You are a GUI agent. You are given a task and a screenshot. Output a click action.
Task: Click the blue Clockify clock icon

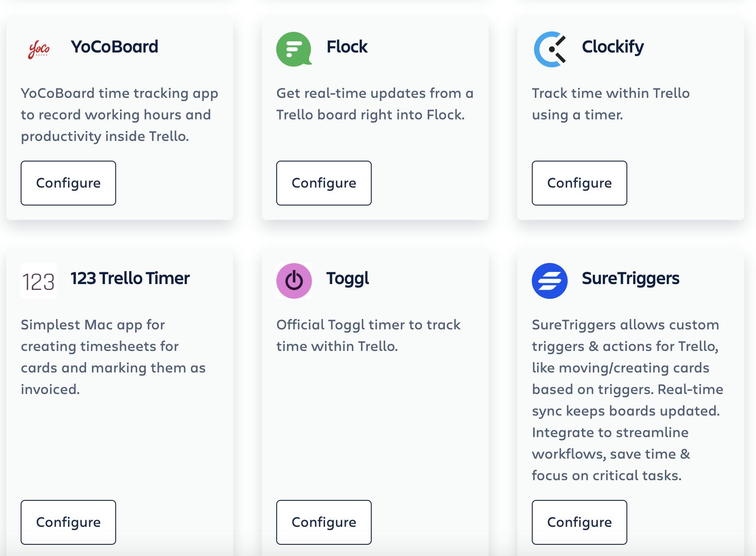coord(550,49)
